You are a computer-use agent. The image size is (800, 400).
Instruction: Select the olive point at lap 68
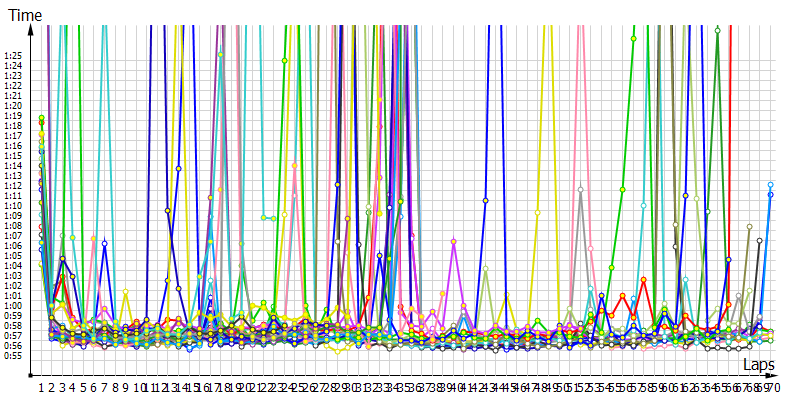(x=749, y=227)
